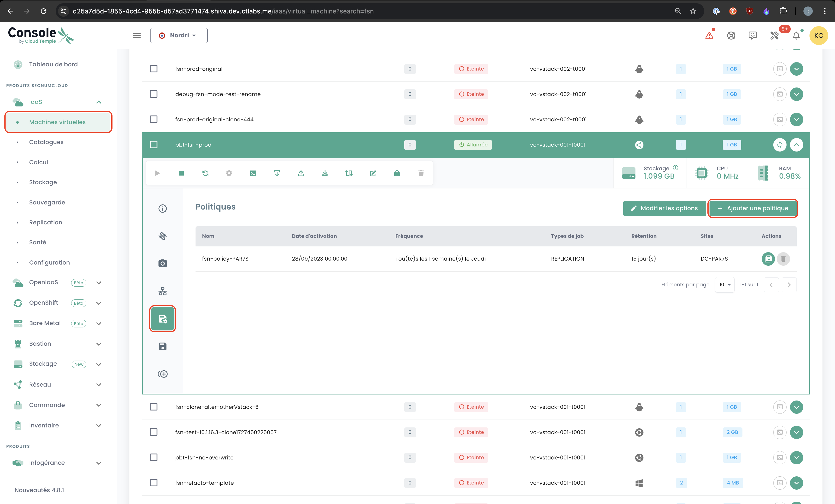The image size is (835, 504).
Task: Toggle the hamburger sidebar menu
Action: [x=137, y=36]
